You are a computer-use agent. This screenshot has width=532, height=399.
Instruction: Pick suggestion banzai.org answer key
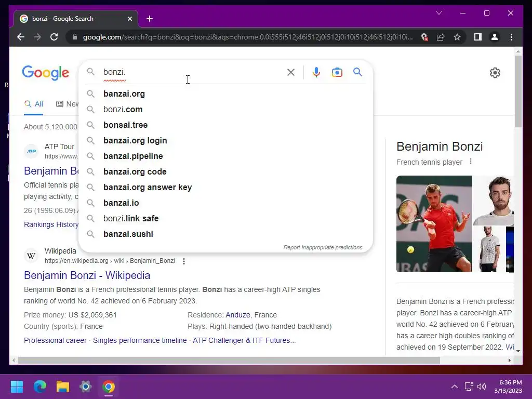225,187
